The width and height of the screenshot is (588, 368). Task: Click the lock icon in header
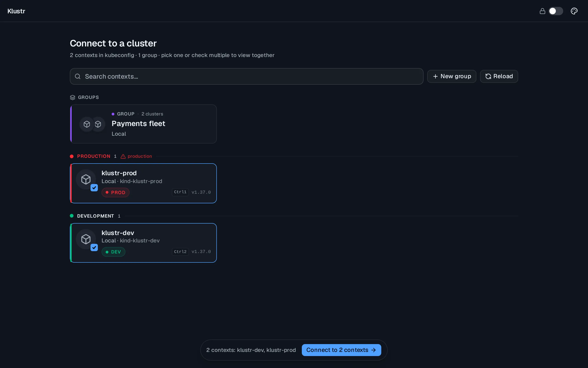(542, 11)
